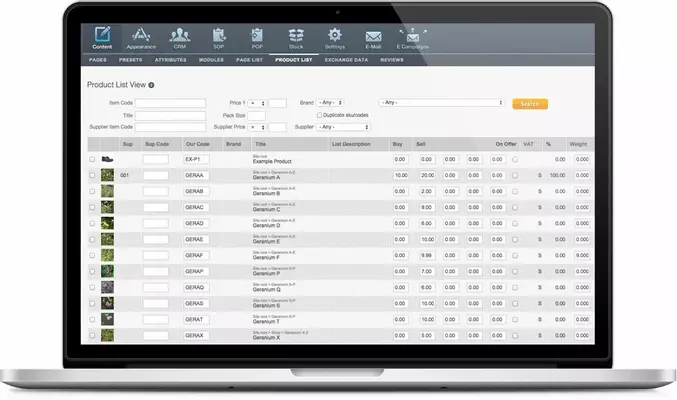Screen dimensions: 677x400
Task: Open the E Campaigns icon
Action: click(413, 38)
